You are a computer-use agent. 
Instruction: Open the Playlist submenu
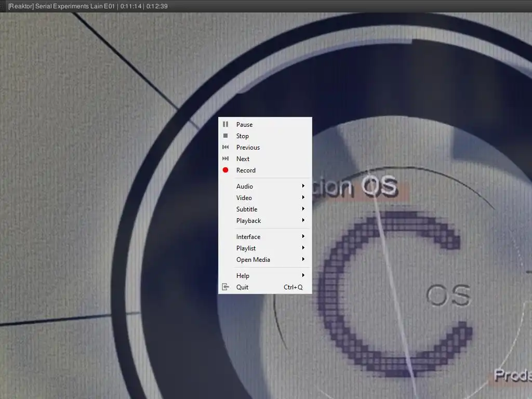(x=265, y=248)
